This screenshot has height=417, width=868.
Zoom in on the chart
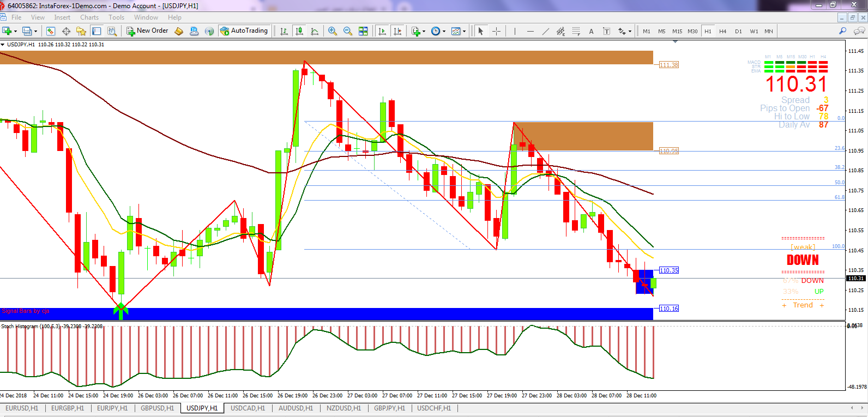pyautogui.click(x=333, y=31)
